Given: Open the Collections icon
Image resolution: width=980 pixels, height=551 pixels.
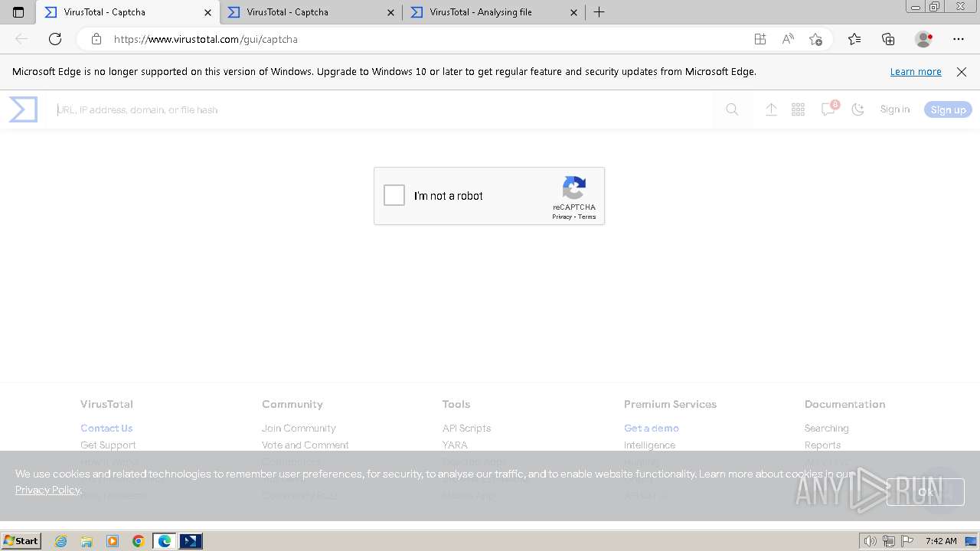Looking at the screenshot, I should [888, 39].
